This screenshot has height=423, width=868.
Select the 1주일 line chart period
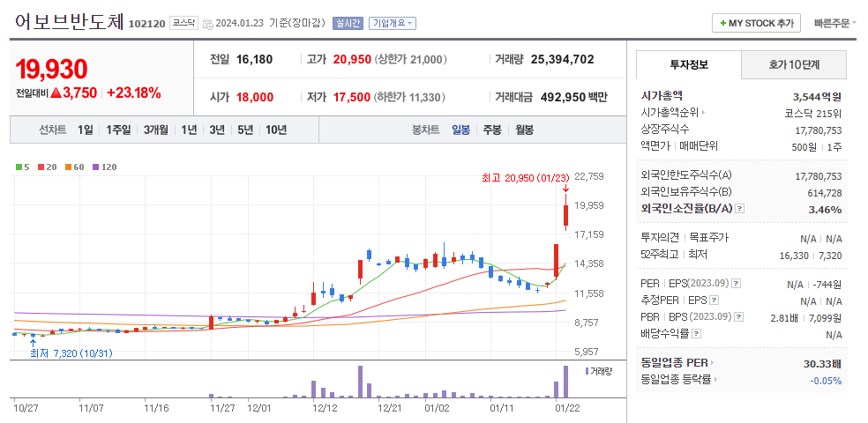118,130
